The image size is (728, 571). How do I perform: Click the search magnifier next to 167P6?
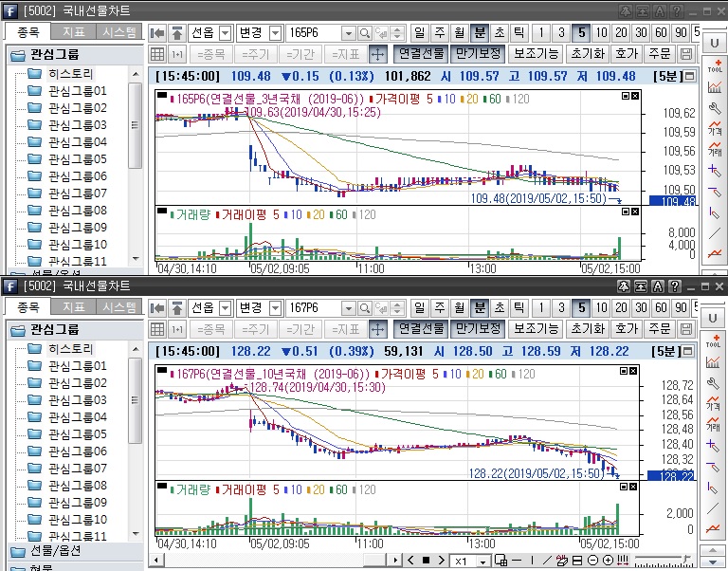pos(365,308)
